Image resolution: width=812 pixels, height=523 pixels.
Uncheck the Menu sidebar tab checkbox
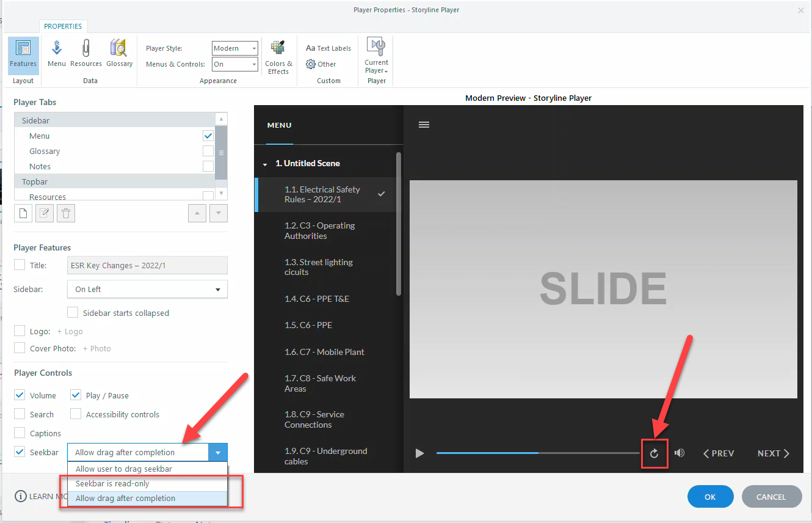click(x=208, y=136)
